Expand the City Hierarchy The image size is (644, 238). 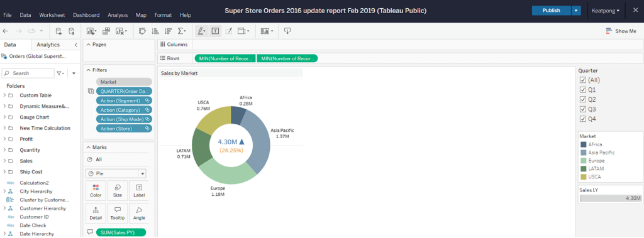4,192
